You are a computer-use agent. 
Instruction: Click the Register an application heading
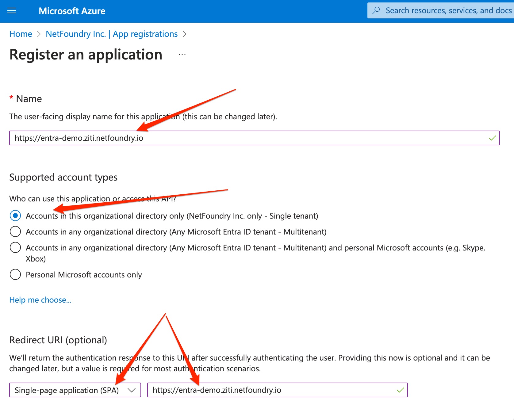(86, 55)
